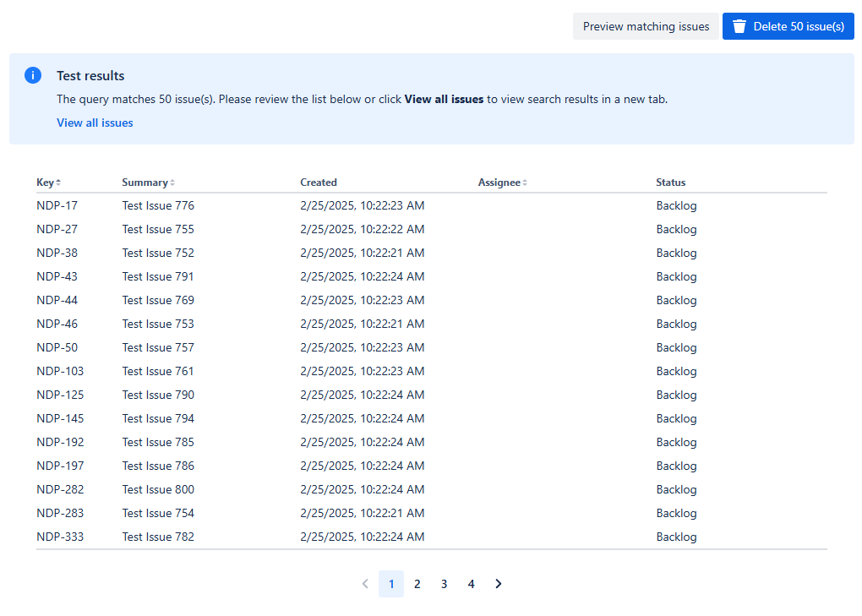Click Backlog status of NDP-103
Screen dimensions: 862x616
pyautogui.click(x=676, y=371)
